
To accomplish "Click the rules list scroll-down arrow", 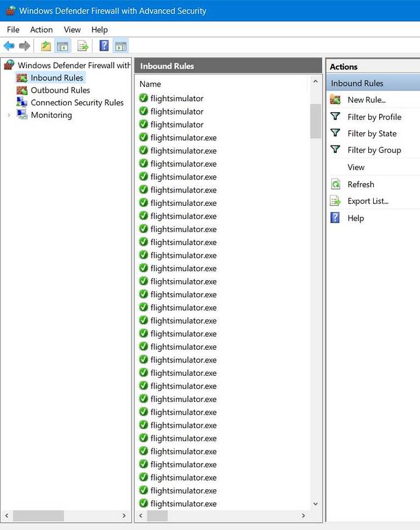I will tap(316, 504).
